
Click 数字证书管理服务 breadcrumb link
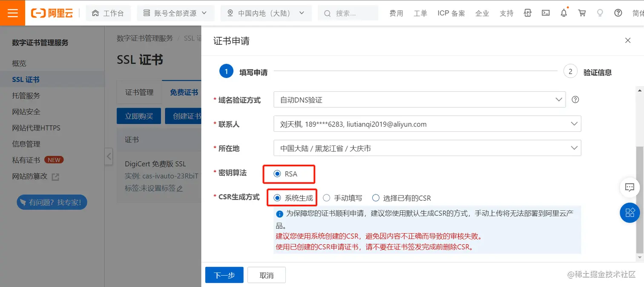[145, 38]
